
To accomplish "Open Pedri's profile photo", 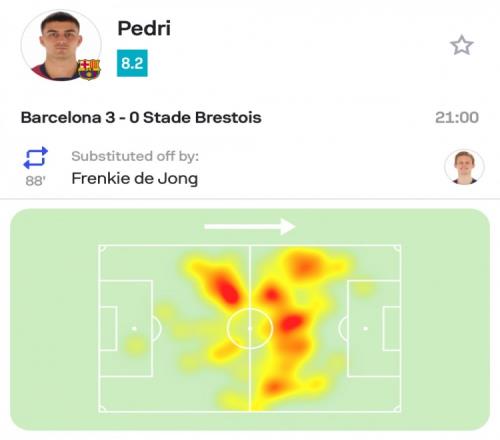I will point(61,45).
